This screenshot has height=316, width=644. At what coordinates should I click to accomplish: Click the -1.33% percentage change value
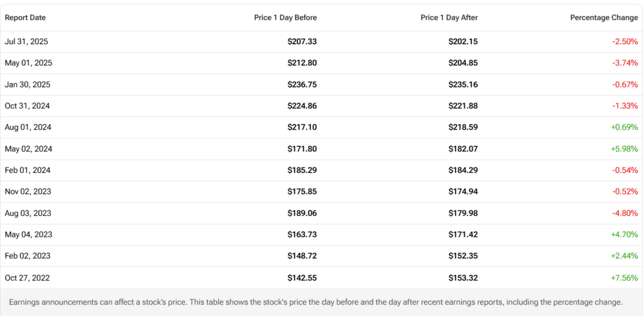(x=625, y=106)
